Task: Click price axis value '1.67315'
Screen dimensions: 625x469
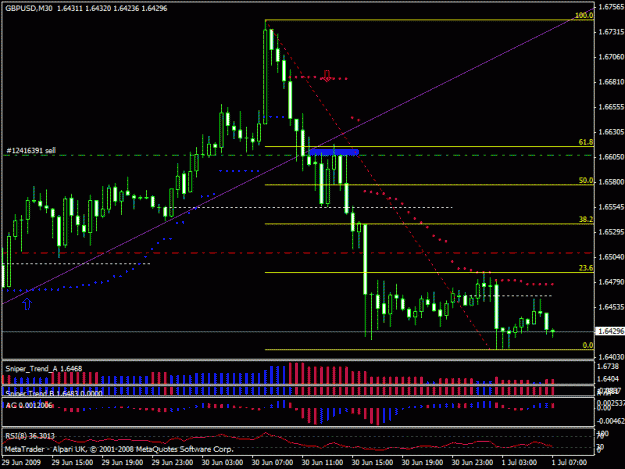Action: [611, 32]
